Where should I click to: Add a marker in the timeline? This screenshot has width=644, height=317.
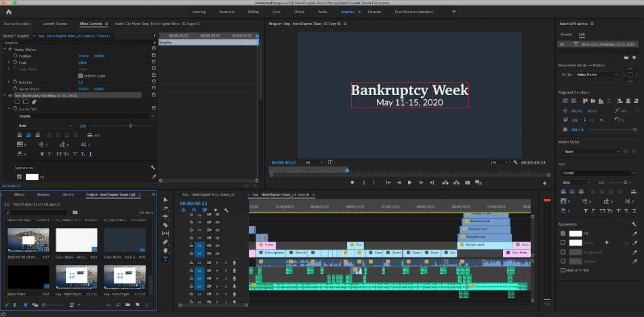(x=215, y=210)
